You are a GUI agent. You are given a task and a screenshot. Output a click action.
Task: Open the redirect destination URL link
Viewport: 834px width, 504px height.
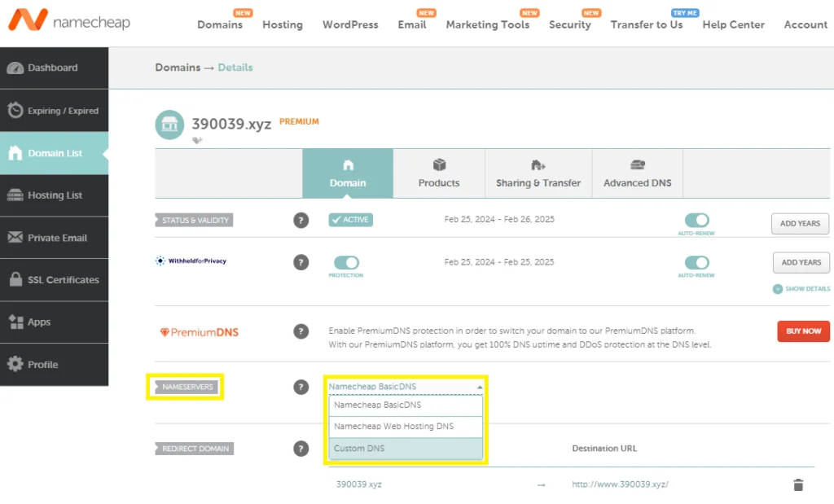click(x=620, y=484)
